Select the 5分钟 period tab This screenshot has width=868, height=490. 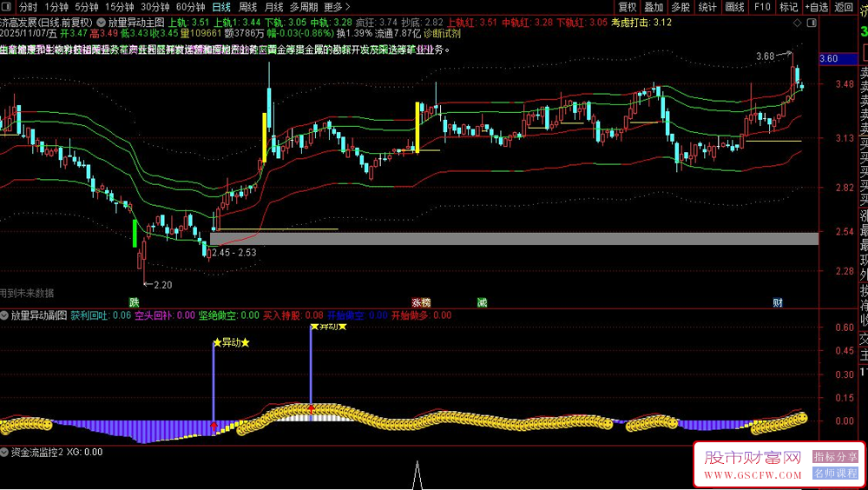[86, 7]
